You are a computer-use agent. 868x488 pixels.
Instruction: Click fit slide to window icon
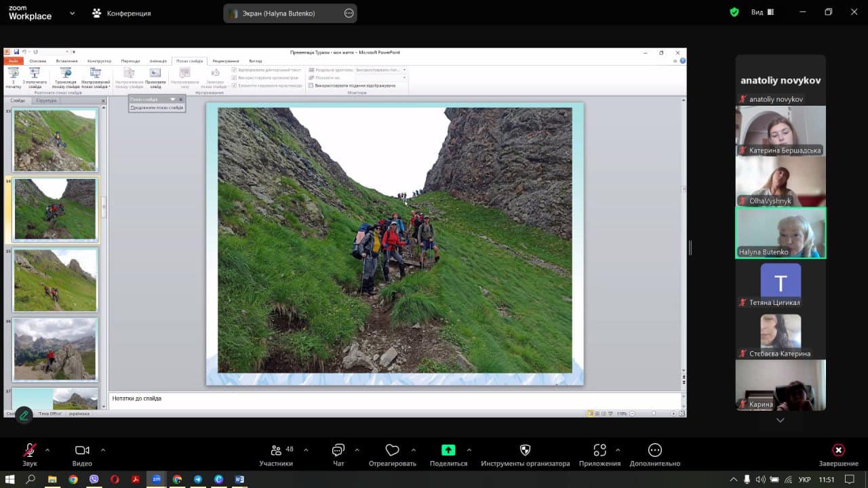click(682, 413)
